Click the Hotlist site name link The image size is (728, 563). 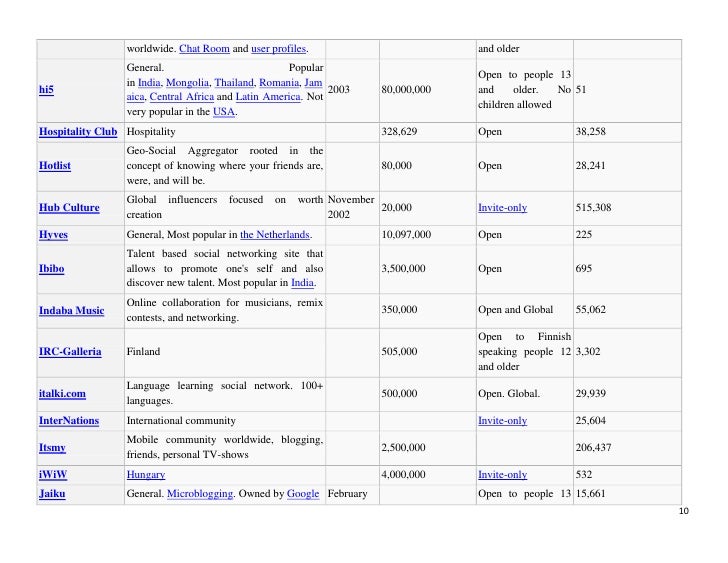(x=55, y=166)
